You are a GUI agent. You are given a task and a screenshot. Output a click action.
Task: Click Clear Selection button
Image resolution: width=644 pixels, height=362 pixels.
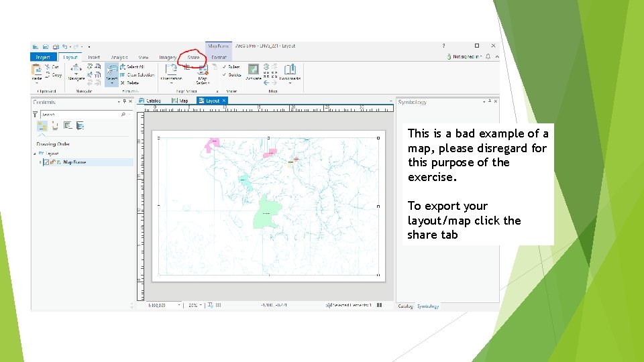137,74
